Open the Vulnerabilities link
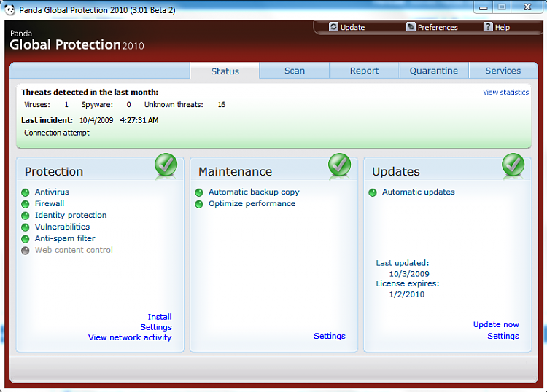Viewport: 547px width, 392px height. 62,227
